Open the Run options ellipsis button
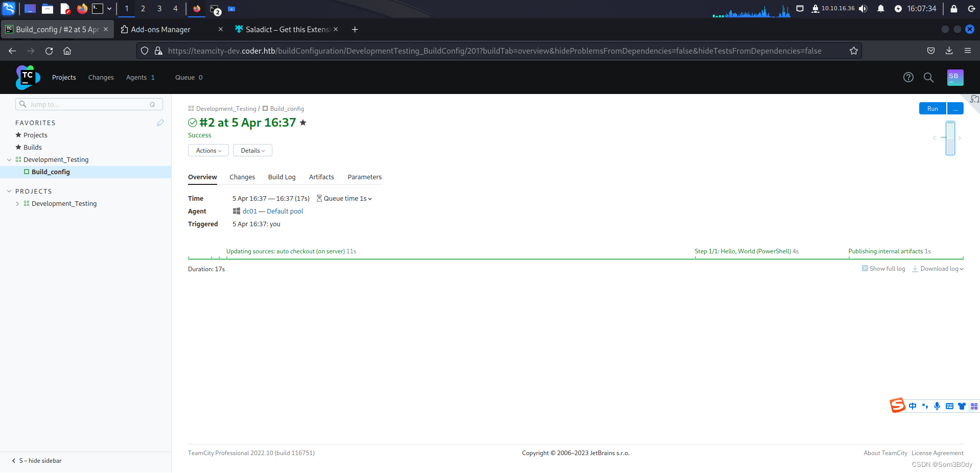Image resolution: width=980 pixels, height=473 pixels. point(955,108)
